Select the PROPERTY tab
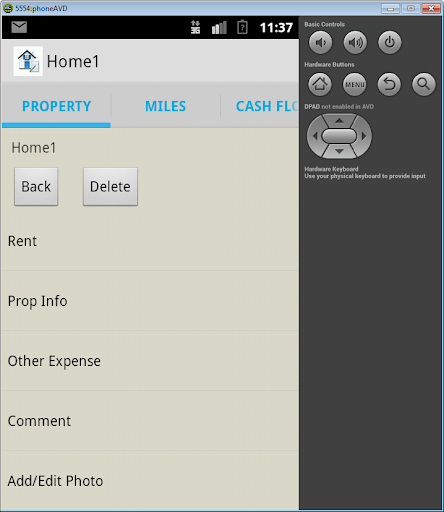This screenshot has width=444, height=512. [x=56, y=106]
